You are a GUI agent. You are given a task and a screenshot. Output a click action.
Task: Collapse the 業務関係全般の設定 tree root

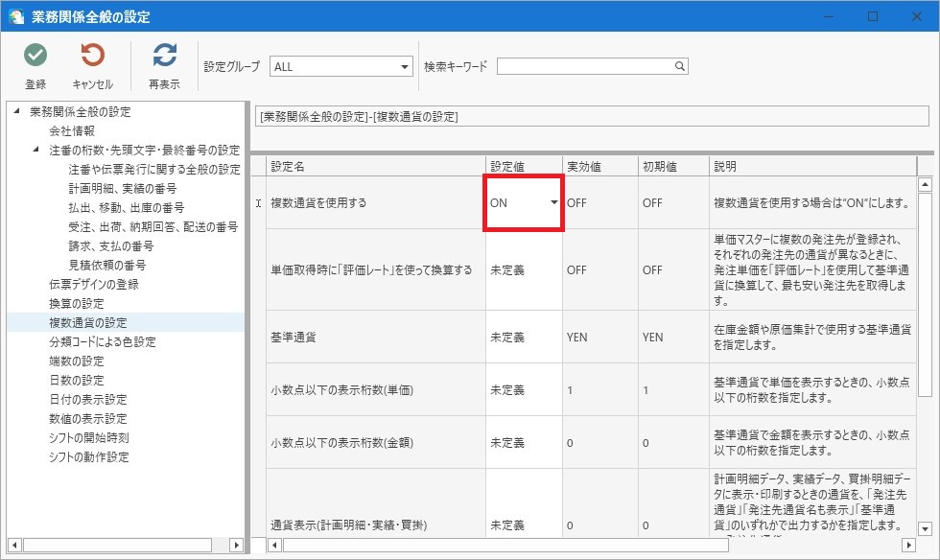pos(17,111)
